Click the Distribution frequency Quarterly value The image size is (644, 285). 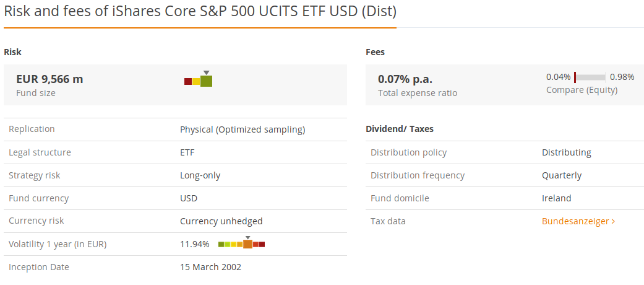coord(562,175)
